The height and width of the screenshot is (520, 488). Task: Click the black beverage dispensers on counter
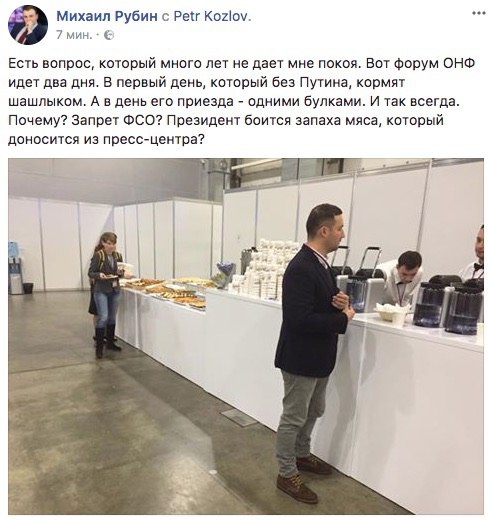click(447, 305)
